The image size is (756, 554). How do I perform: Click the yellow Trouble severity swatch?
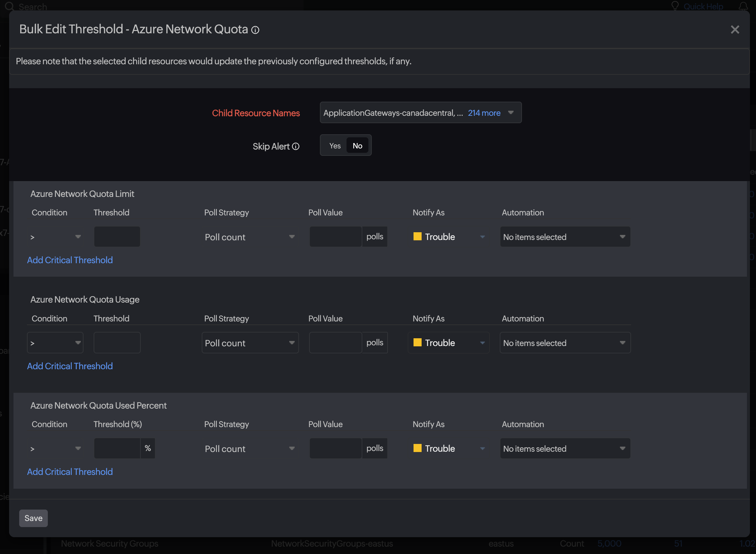pos(418,237)
